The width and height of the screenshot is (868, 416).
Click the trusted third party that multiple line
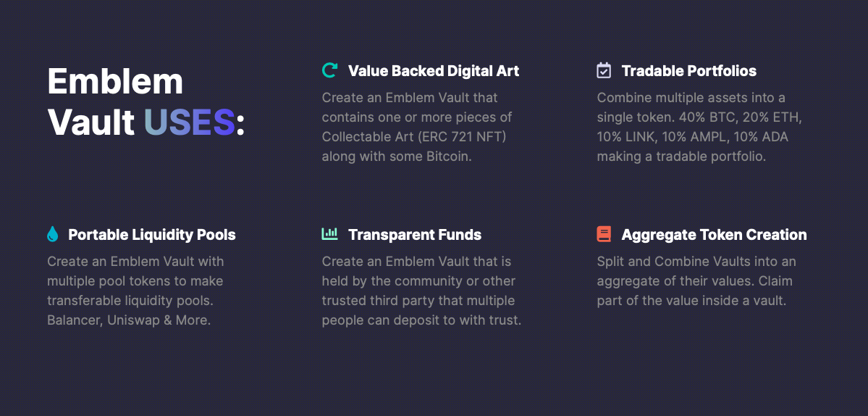[x=418, y=301]
